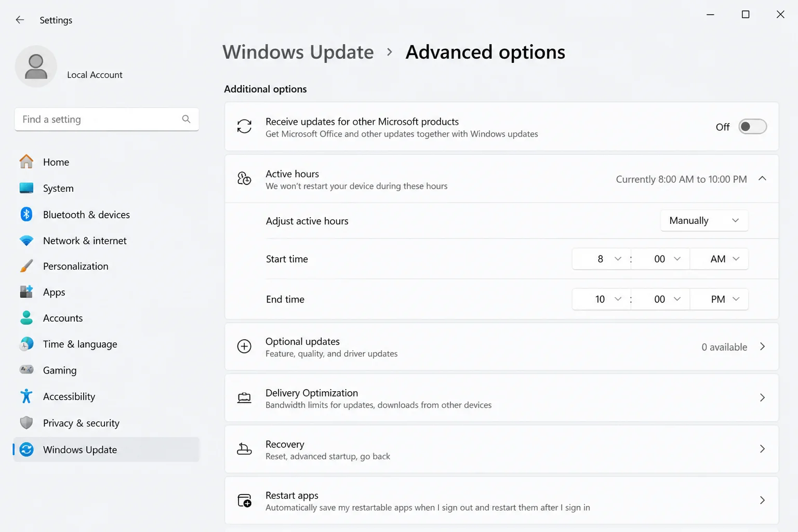Click the Network Wi-Fi icon

[26, 241]
